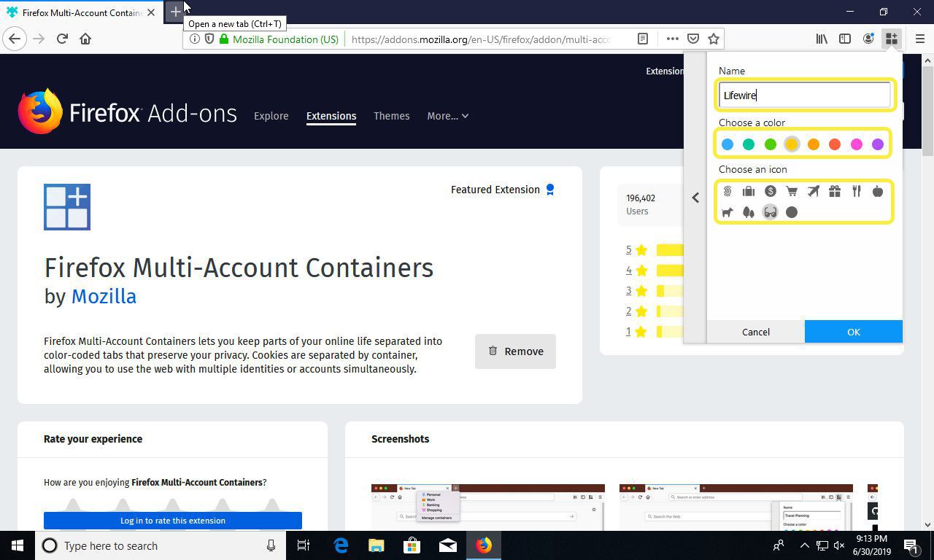Save page to Pocket

[x=693, y=39]
